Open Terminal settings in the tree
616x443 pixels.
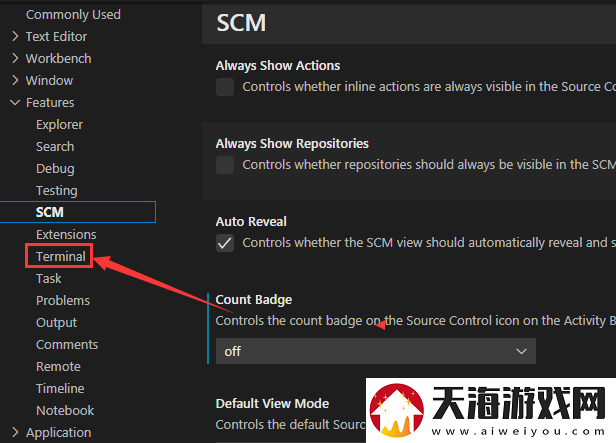pyautogui.click(x=60, y=256)
